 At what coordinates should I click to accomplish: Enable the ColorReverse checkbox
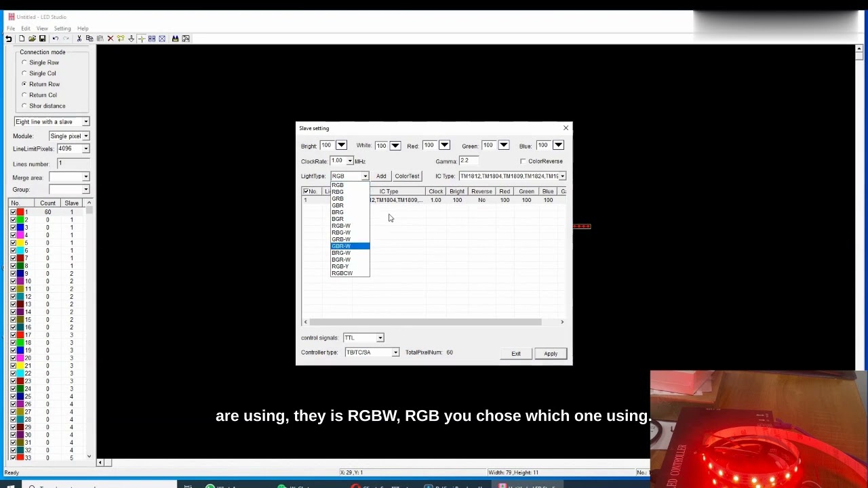click(523, 161)
